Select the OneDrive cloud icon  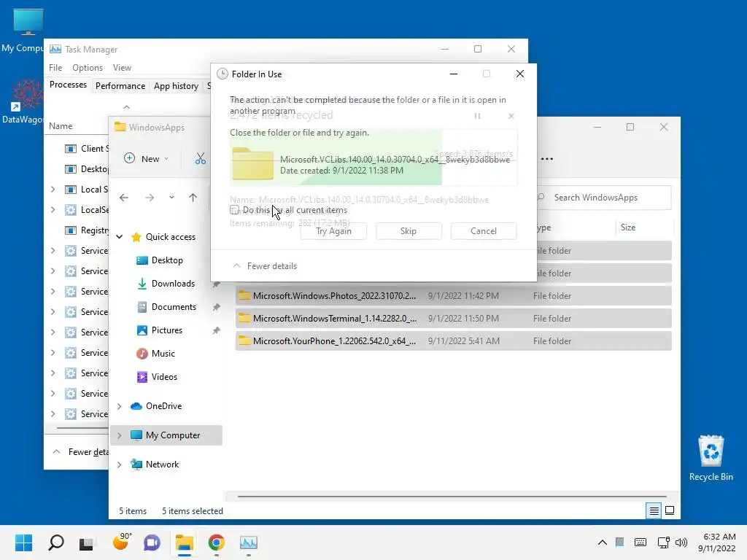point(136,406)
